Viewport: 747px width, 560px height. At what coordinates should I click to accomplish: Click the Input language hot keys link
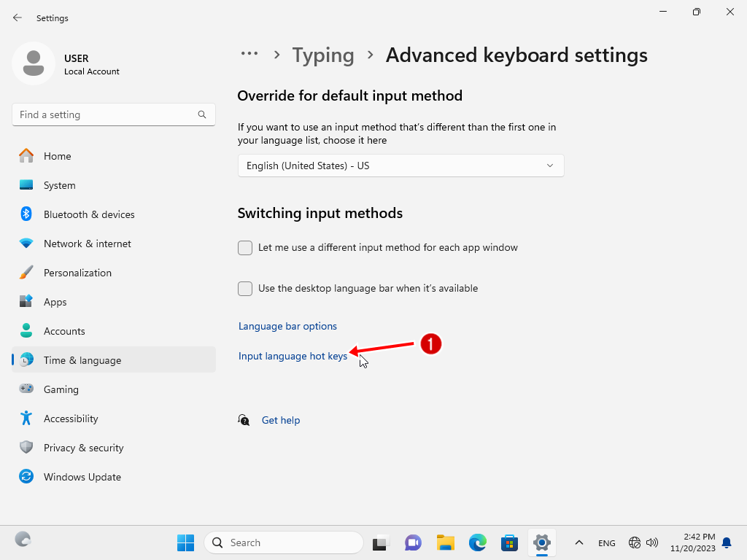click(293, 356)
